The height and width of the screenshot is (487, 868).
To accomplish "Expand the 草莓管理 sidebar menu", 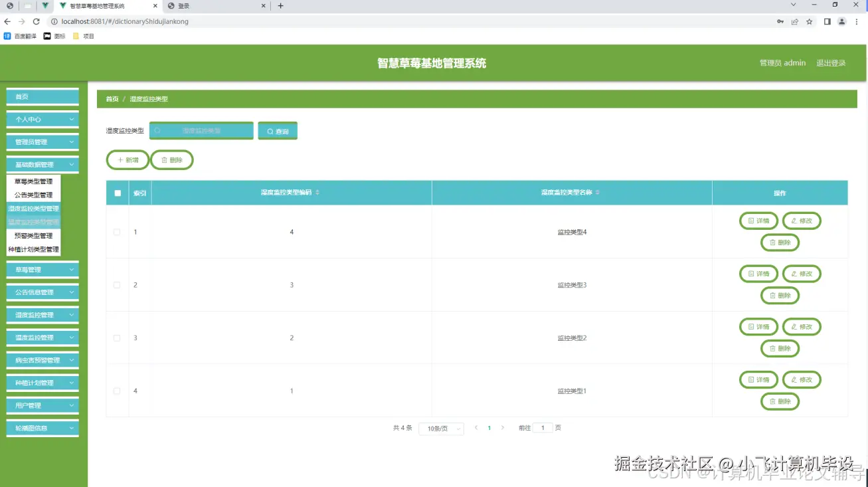I will (x=43, y=270).
